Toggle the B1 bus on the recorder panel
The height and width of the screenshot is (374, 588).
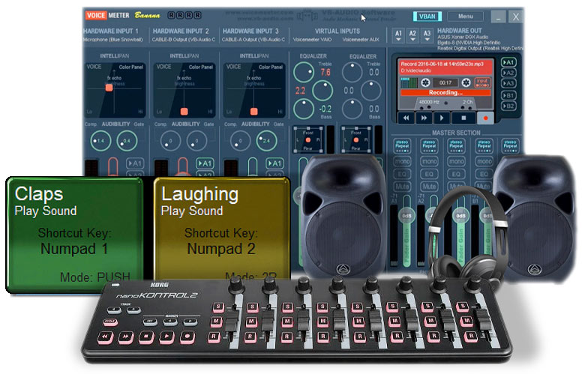[x=508, y=96]
